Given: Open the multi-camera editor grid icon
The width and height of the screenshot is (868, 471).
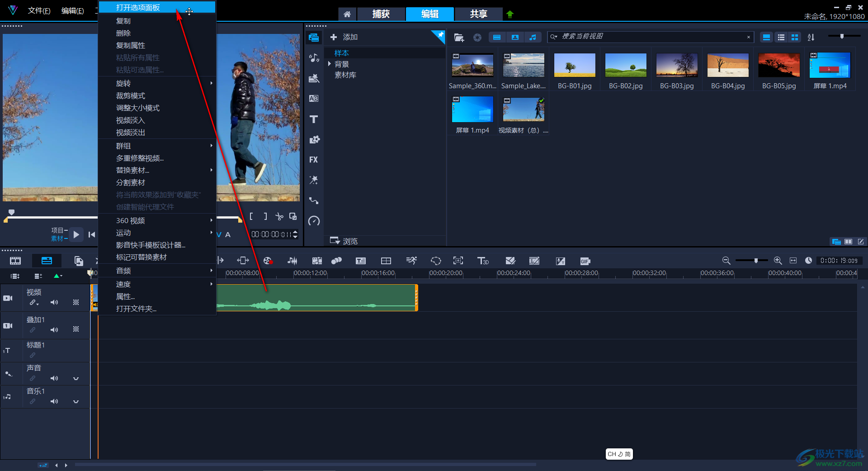Looking at the screenshot, I should [386, 261].
